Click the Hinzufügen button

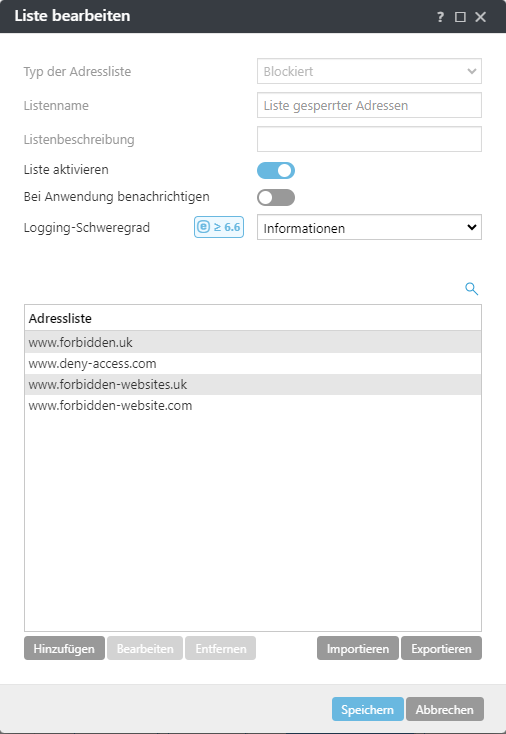(x=64, y=648)
